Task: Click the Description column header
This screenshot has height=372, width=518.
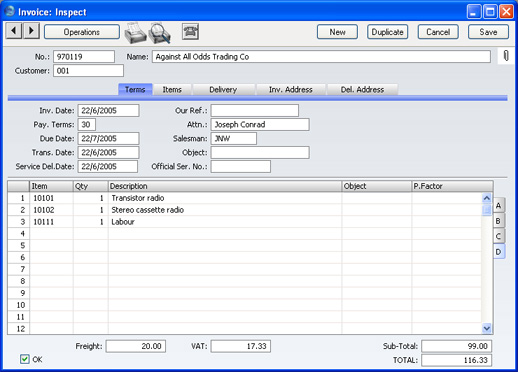Action: [x=225, y=186]
